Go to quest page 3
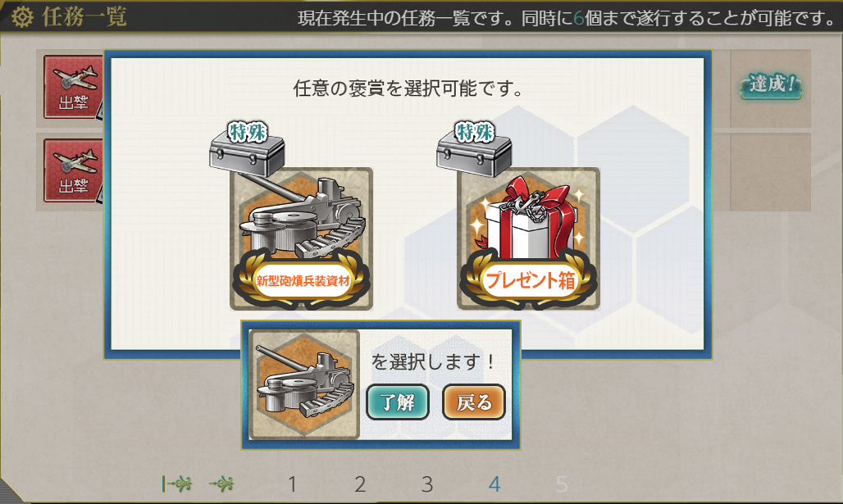The height and width of the screenshot is (504, 843). [427, 484]
